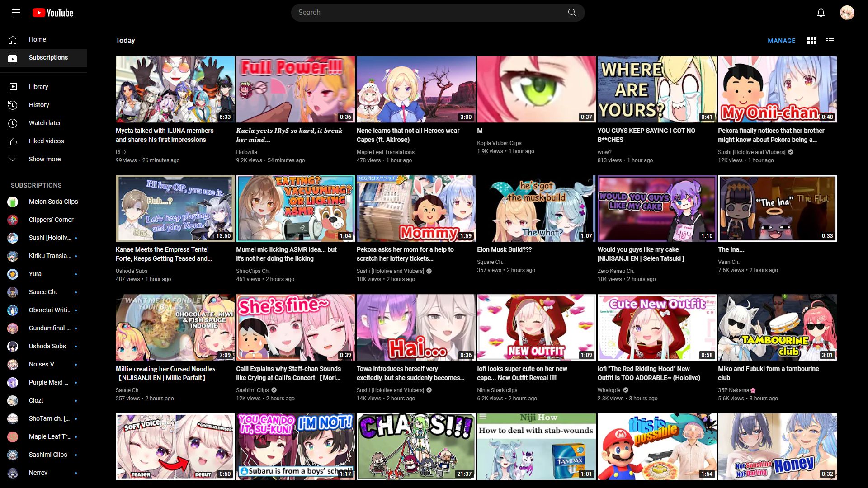Open Liked videos via thumbs-up icon
Viewport: 868px width, 488px height.
click(x=12, y=141)
